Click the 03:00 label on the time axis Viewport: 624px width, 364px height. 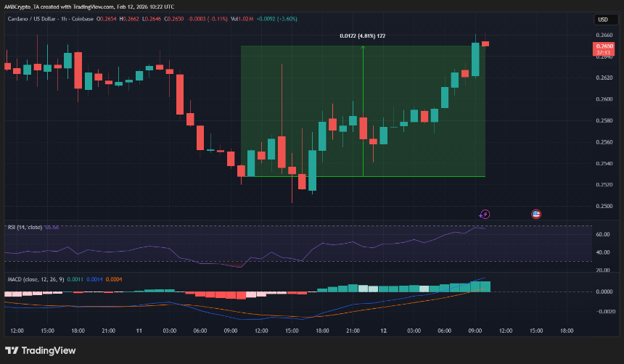170,331
